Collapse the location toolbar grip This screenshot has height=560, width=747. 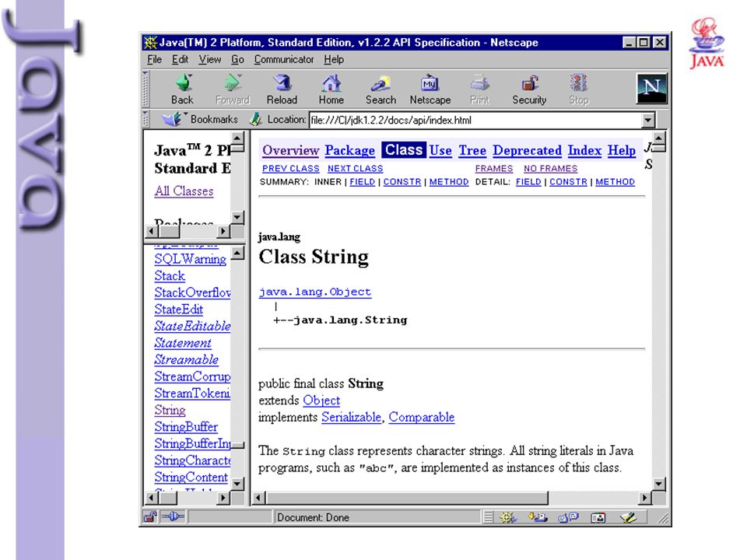click(x=146, y=119)
